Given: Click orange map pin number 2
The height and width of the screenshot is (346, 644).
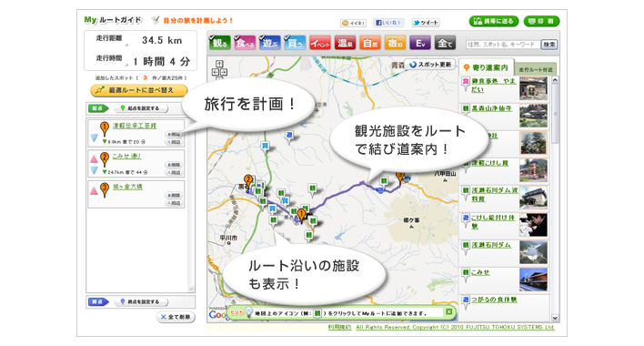Looking at the screenshot, I should pyautogui.click(x=247, y=181).
